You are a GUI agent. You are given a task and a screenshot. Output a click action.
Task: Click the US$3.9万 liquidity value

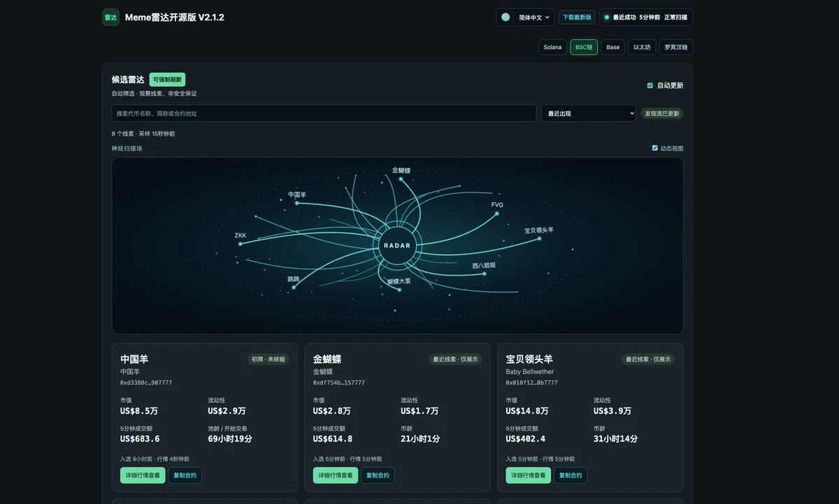point(612,411)
